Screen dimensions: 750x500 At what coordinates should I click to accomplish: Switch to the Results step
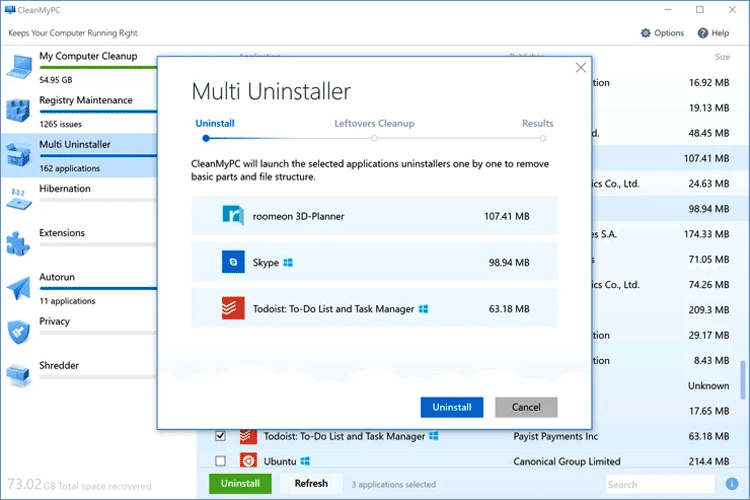point(538,123)
